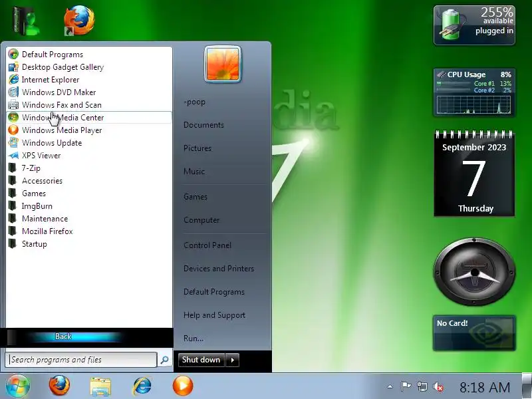Open the shut down options arrow
Viewport: 532px width, 399px height.
233,360
